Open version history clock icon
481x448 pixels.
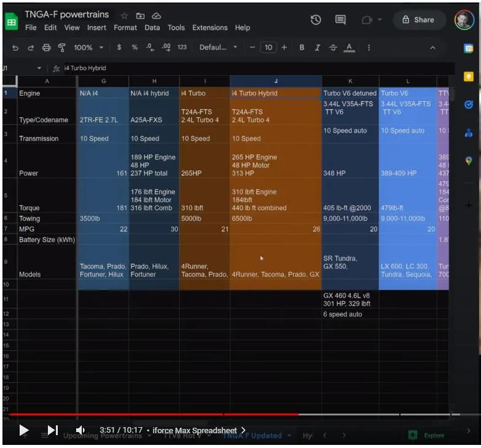click(x=316, y=20)
